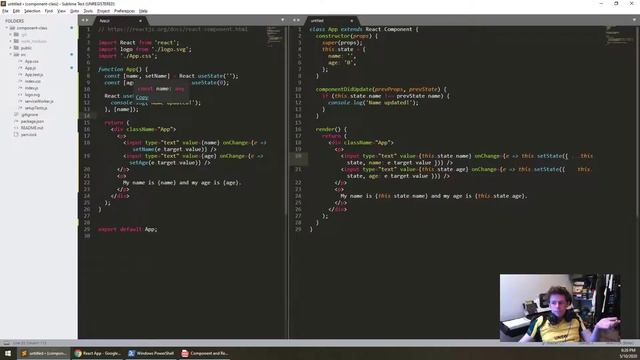Click the right pane minimap
This screenshot has height=360, width=640.
coord(620,36)
